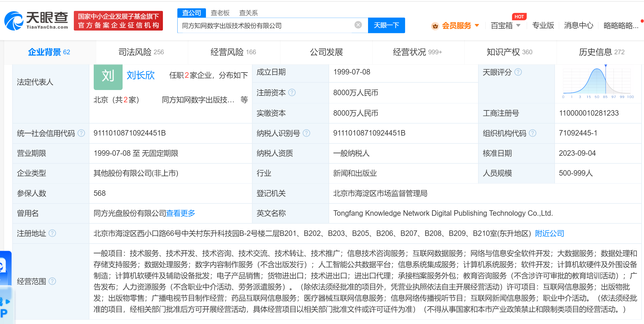Viewport: 644px width, 324px height.
Task: Open legal representative 刘长欣 link
Action: click(141, 75)
